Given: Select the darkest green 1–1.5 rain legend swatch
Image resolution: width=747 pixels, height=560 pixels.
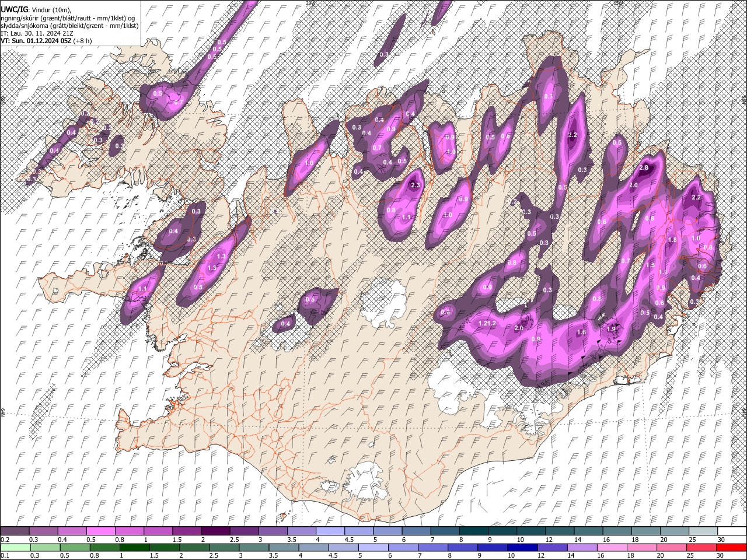Looking at the screenshot, I should coord(135,548).
